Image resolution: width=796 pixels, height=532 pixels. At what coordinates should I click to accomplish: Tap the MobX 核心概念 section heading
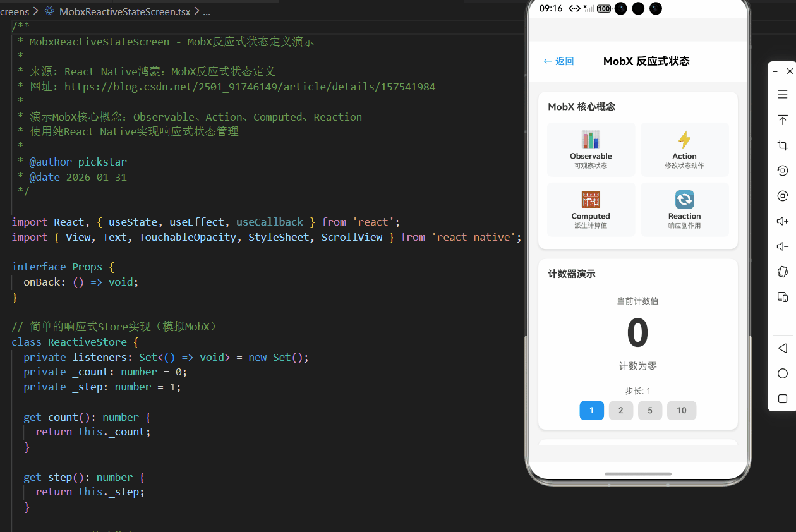click(581, 107)
